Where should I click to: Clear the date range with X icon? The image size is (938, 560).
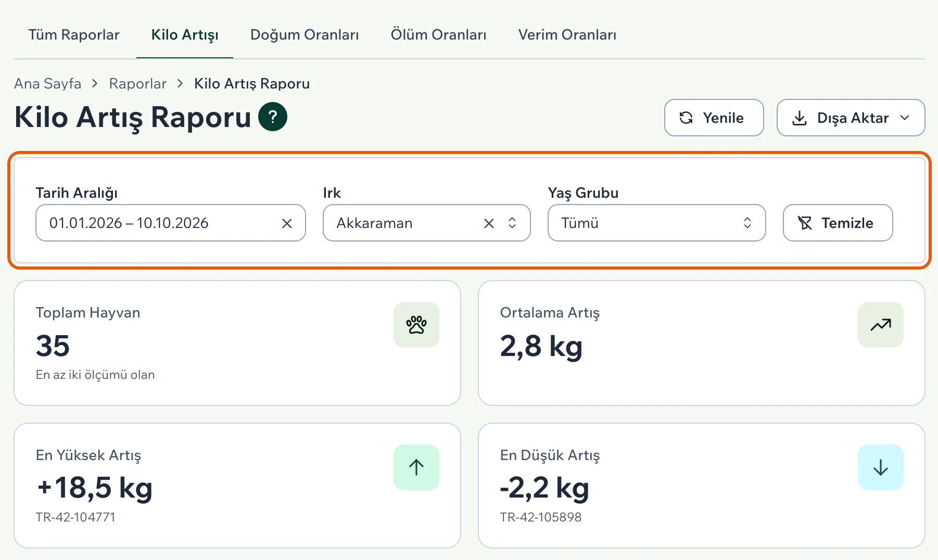pos(287,223)
